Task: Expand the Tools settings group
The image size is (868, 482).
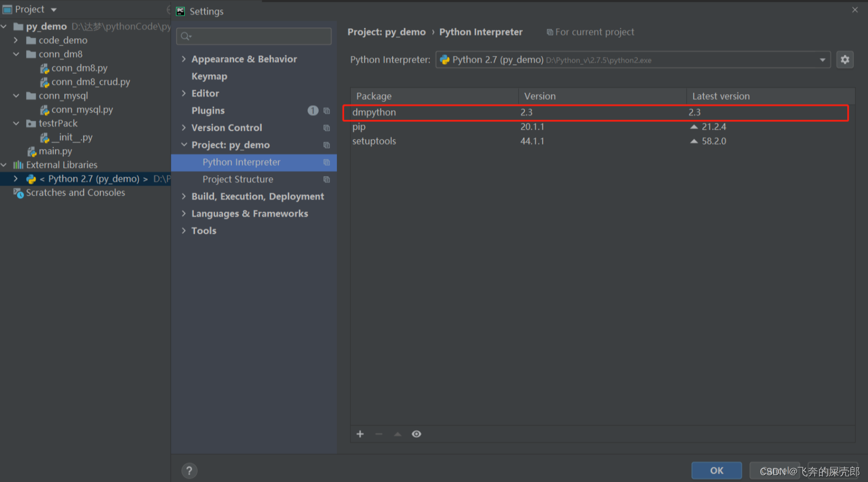Action: (184, 231)
